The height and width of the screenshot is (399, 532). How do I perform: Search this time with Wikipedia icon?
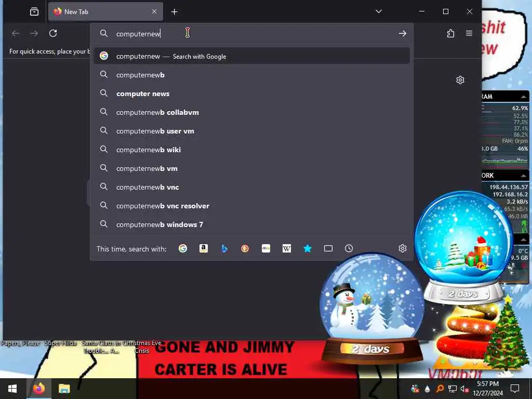[x=287, y=249]
